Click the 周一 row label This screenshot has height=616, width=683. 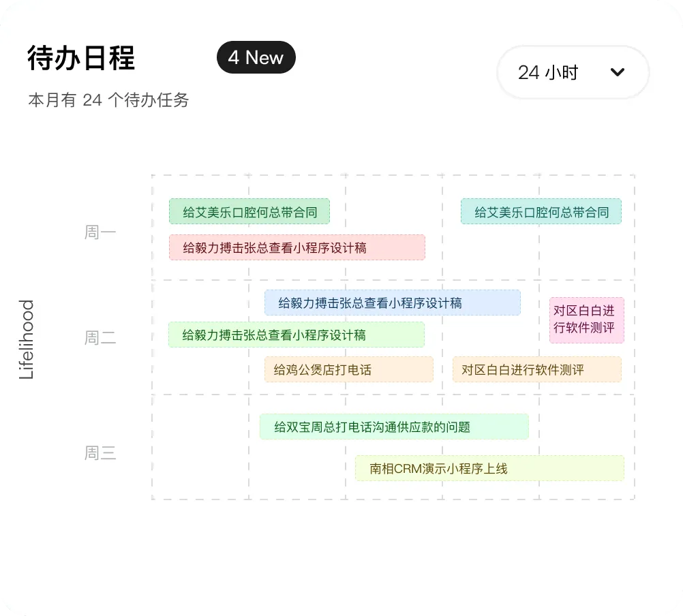coord(100,232)
